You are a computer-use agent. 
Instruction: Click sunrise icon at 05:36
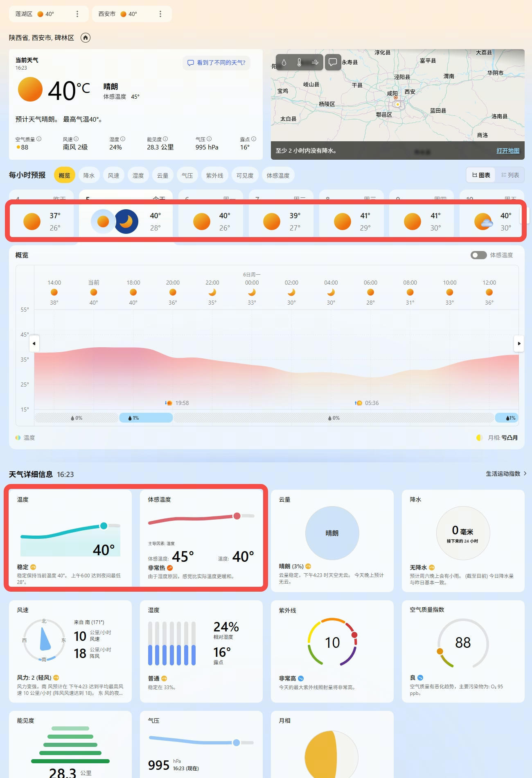[x=358, y=403]
